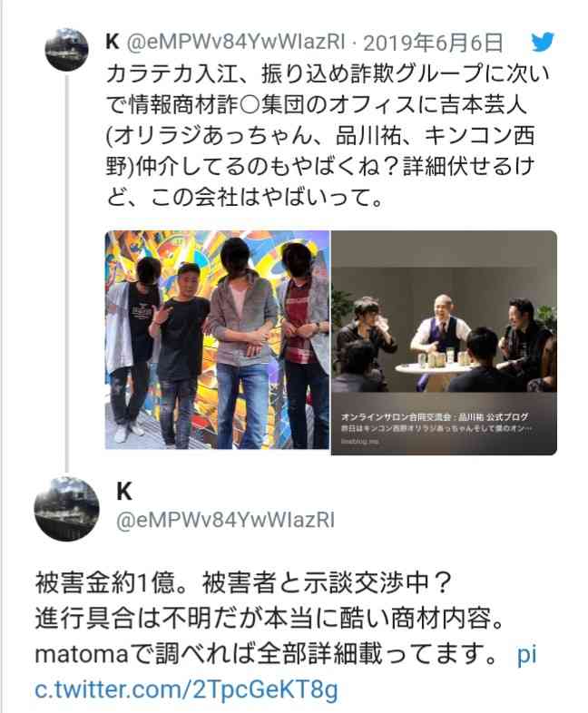Open the round-table salon photo card
The height and width of the screenshot is (713, 588).
[444, 342]
